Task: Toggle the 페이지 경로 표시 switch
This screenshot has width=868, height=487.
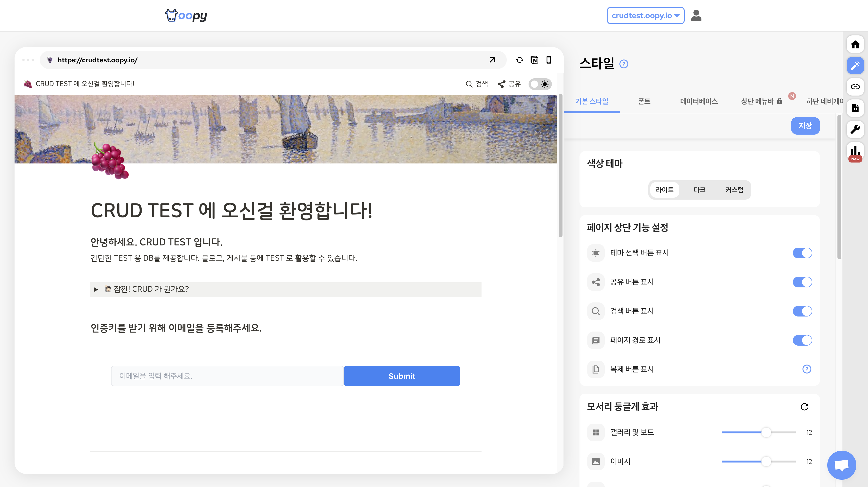Action: coord(802,341)
